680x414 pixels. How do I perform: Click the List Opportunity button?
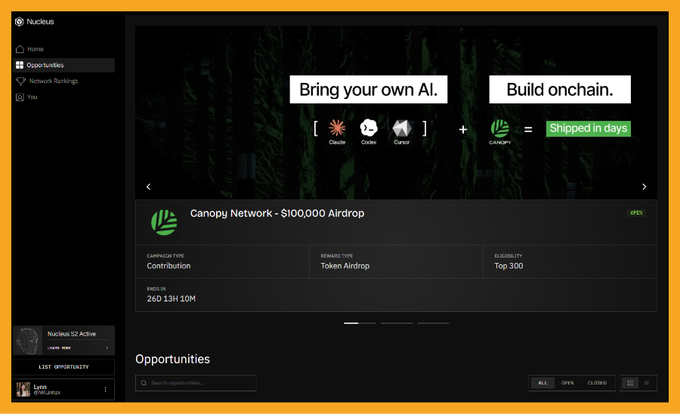pos(64,367)
